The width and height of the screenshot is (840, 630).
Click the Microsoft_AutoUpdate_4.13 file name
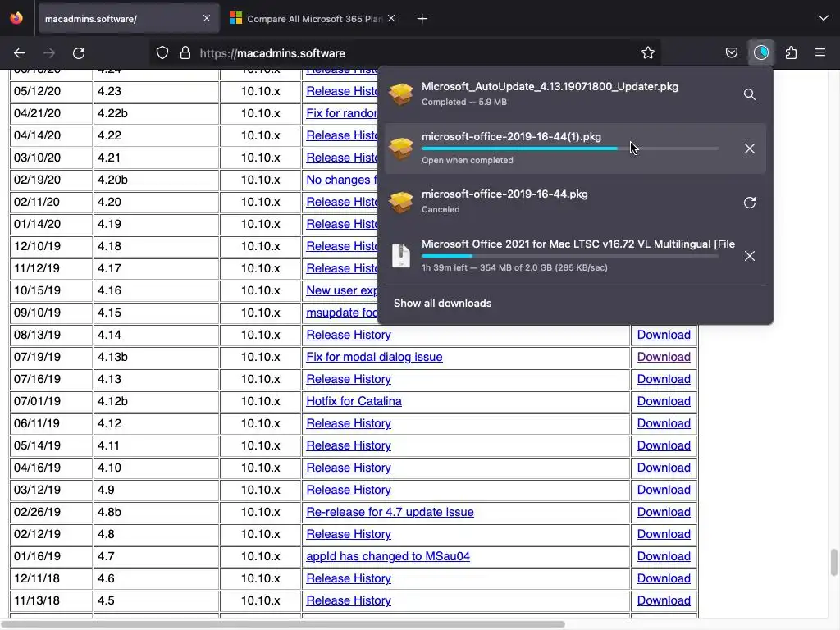click(x=550, y=87)
